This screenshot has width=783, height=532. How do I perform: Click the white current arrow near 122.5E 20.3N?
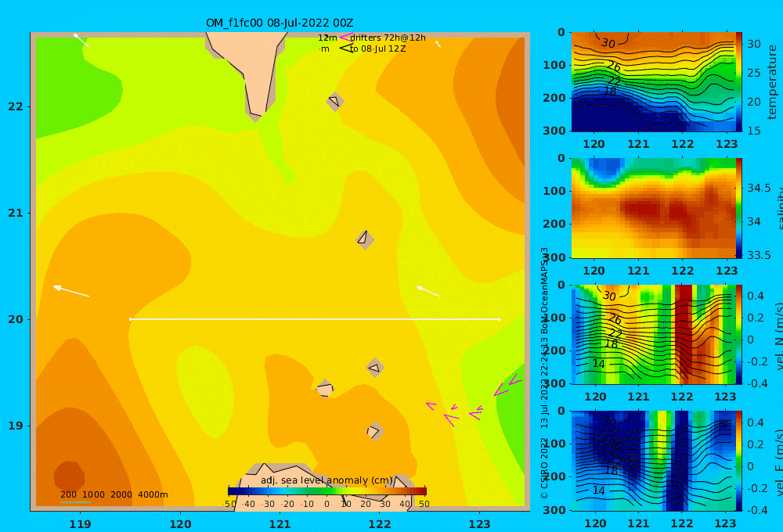pyautogui.click(x=428, y=292)
